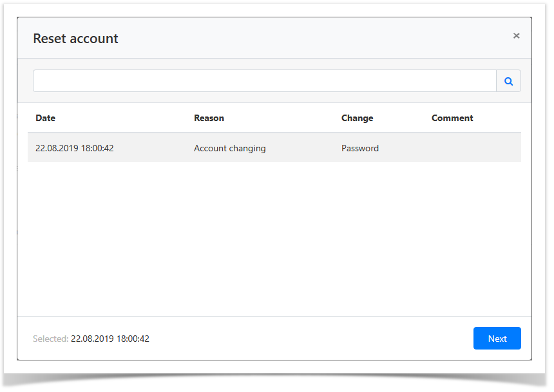Click the magnifying glass search icon
554x392 pixels.
(x=508, y=80)
